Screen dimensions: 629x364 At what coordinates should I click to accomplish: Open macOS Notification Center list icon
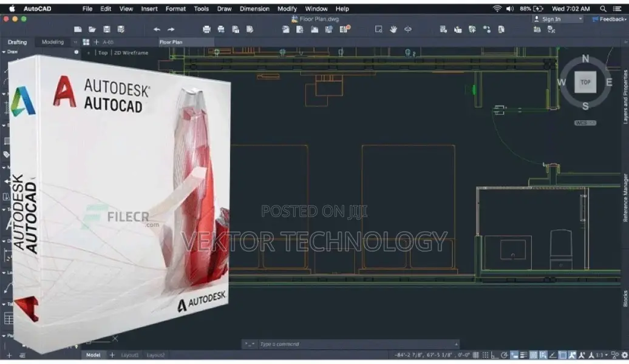pos(617,8)
